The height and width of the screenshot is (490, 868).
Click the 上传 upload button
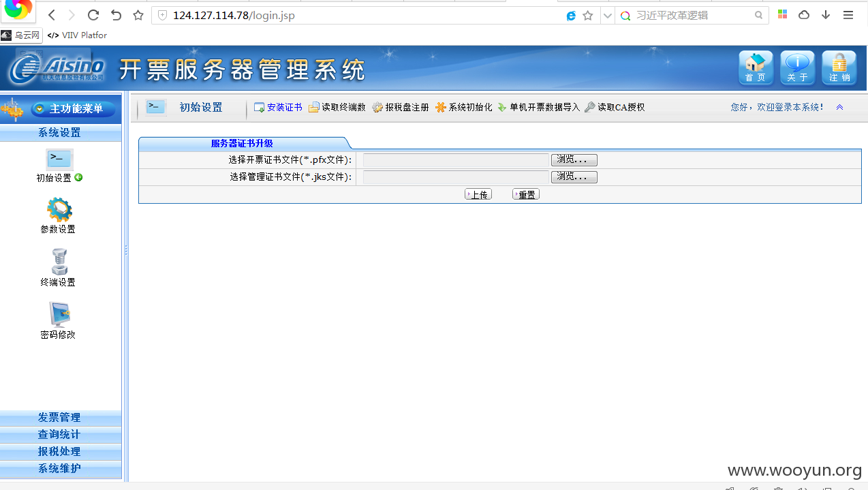coord(478,194)
